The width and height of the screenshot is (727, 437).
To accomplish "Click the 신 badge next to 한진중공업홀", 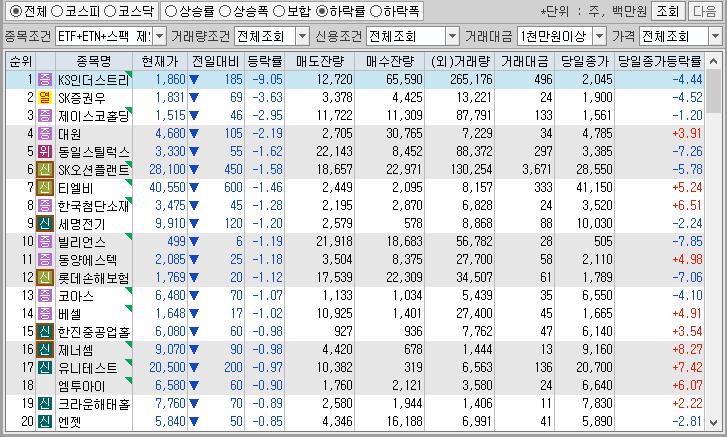I will 45,332.
